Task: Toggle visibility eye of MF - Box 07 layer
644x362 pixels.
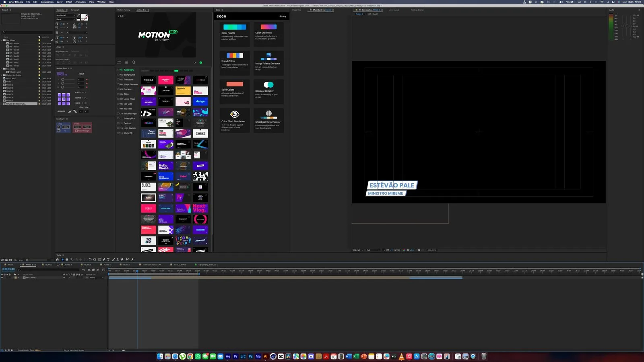Action: click(2, 278)
